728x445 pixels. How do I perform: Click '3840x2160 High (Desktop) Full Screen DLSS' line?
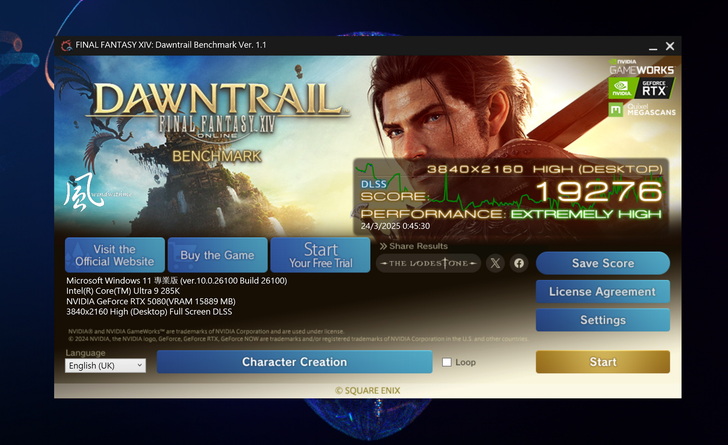(x=149, y=312)
